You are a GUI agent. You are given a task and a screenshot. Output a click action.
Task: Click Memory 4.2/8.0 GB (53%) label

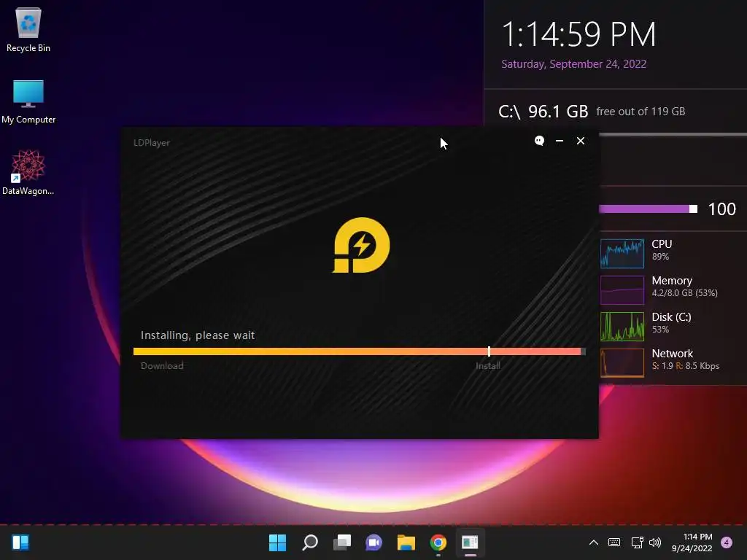coord(684,286)
